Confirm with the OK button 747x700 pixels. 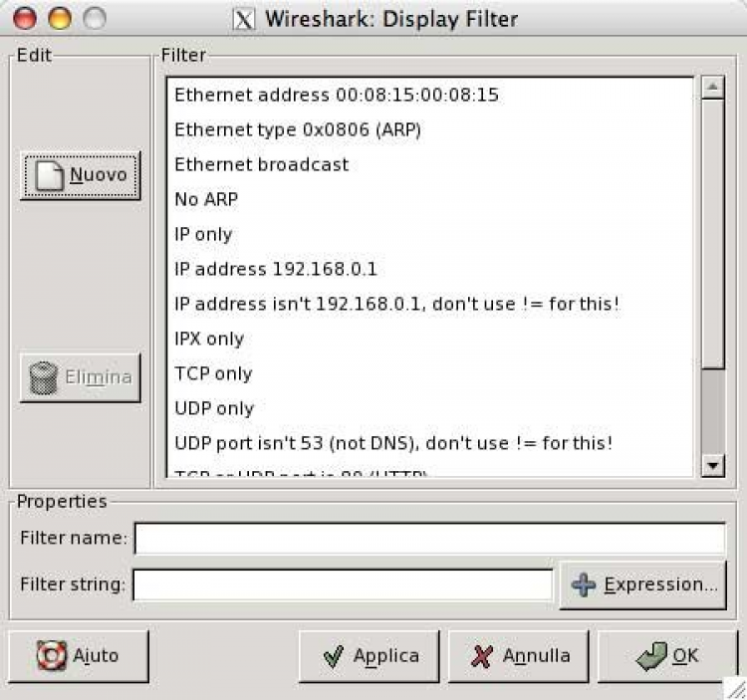(x=667, y=656)
